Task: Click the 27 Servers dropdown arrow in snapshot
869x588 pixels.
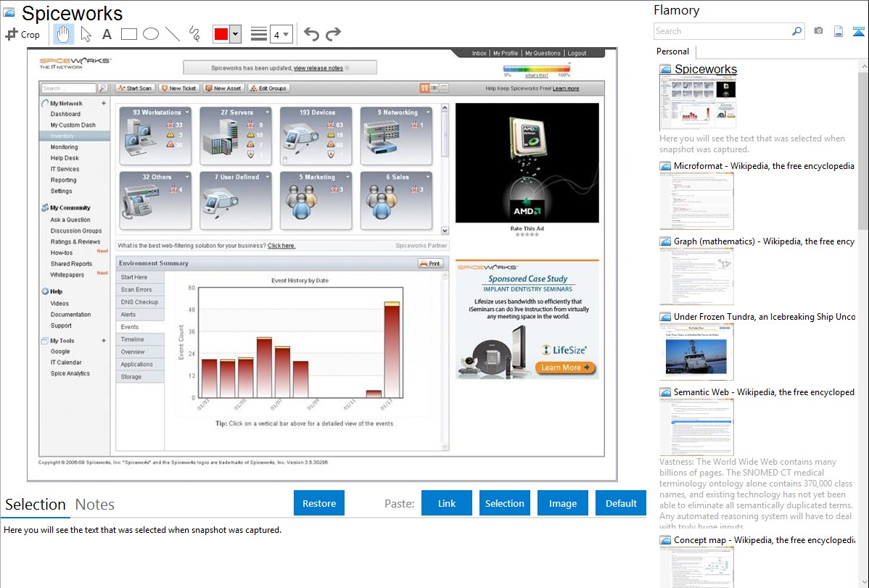Action: pyautogui.click(x=267, y=112)
